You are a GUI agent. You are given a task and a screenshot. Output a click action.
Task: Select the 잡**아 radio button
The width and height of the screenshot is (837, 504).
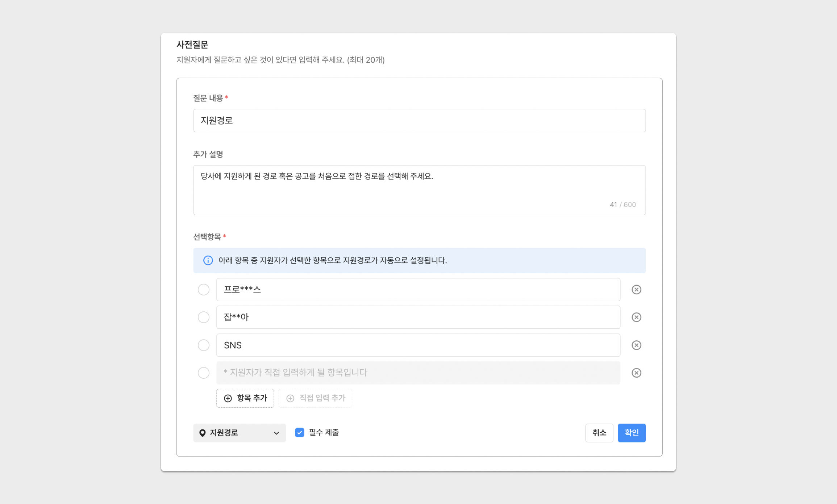(x=204, y=317)
